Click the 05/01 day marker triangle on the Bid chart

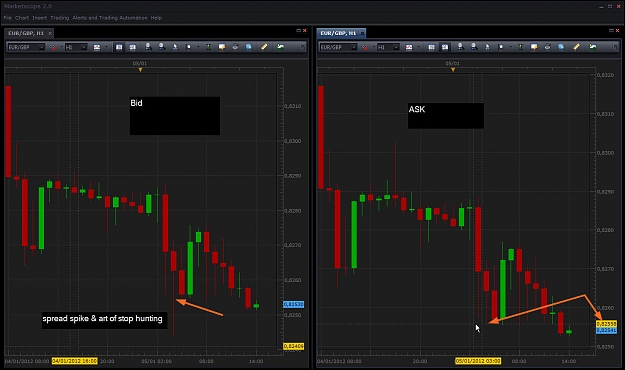click(140, 70)
